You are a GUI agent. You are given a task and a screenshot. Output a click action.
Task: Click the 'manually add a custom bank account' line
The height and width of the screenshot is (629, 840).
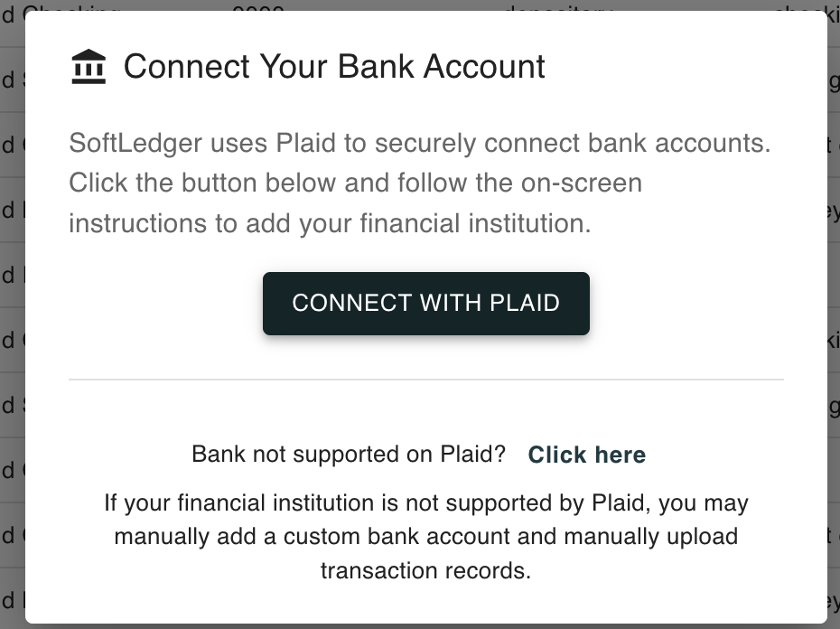click(426, 537)
